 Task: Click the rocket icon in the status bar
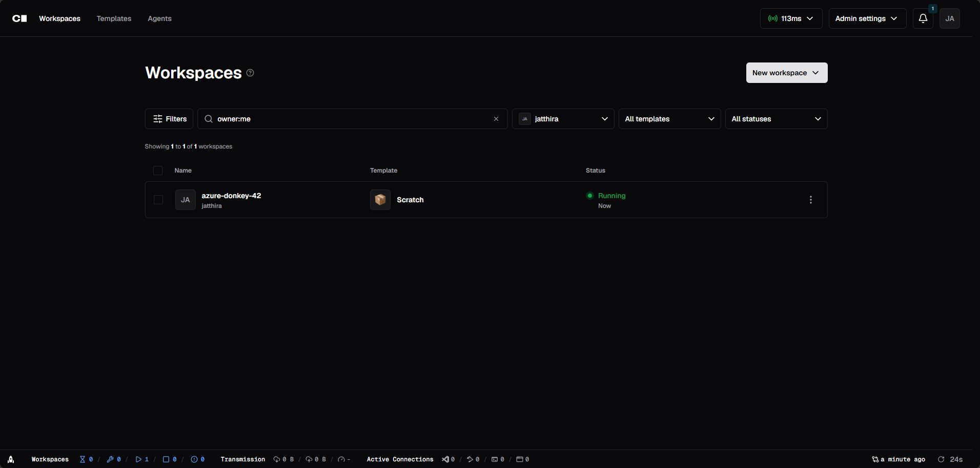pyautogui.click(x=11, y=459)
